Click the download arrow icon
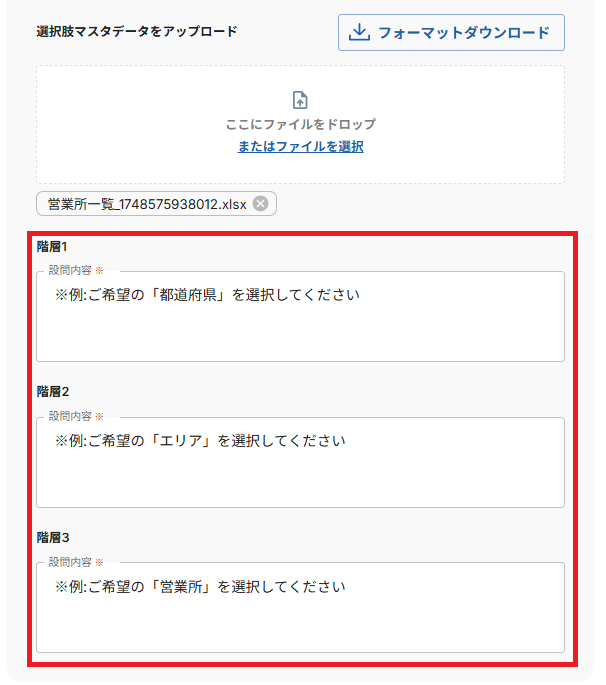Viewport: 606px width, 685px height. (x=359, y=33)
